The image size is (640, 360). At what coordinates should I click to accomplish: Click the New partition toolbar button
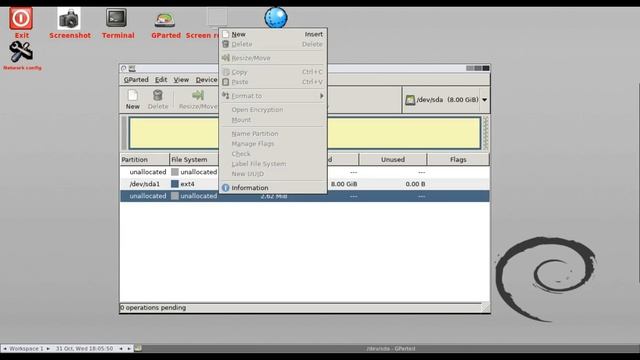coord(132,100)
